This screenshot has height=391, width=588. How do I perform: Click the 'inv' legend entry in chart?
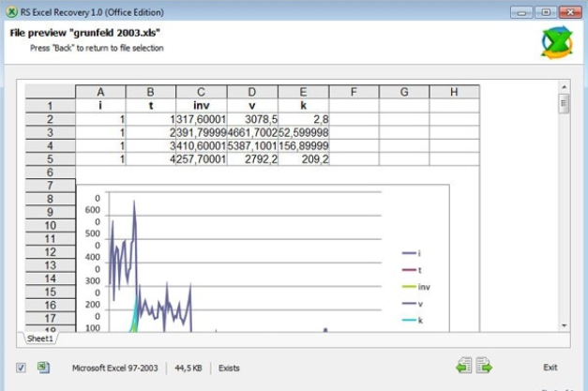(x=423, y=286)
